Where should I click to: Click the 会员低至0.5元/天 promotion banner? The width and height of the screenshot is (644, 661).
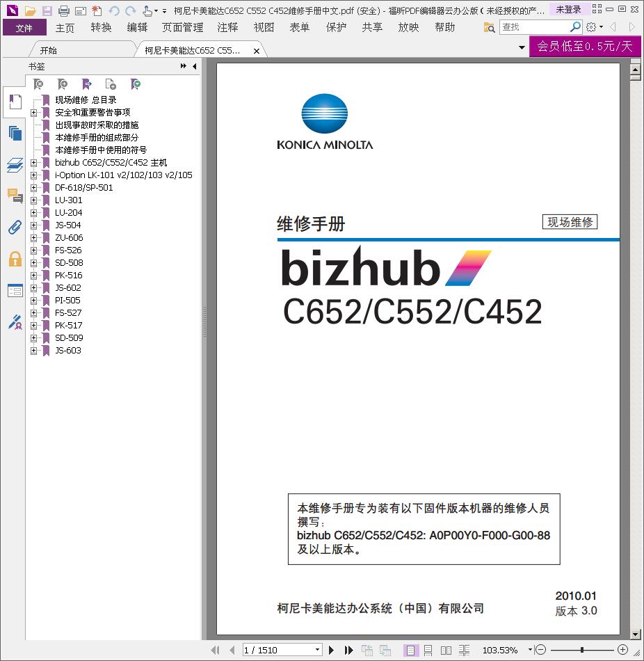click(585, 46)
